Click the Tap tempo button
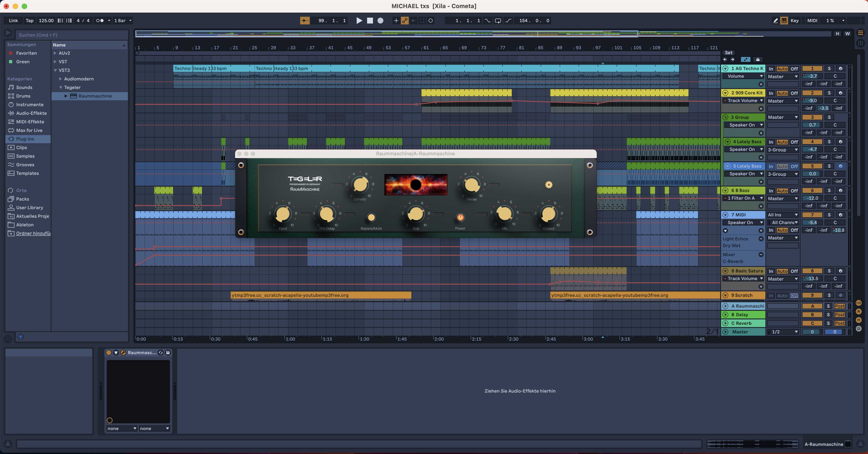This screenshot has width=868, height=454. (x=29, y=21)
